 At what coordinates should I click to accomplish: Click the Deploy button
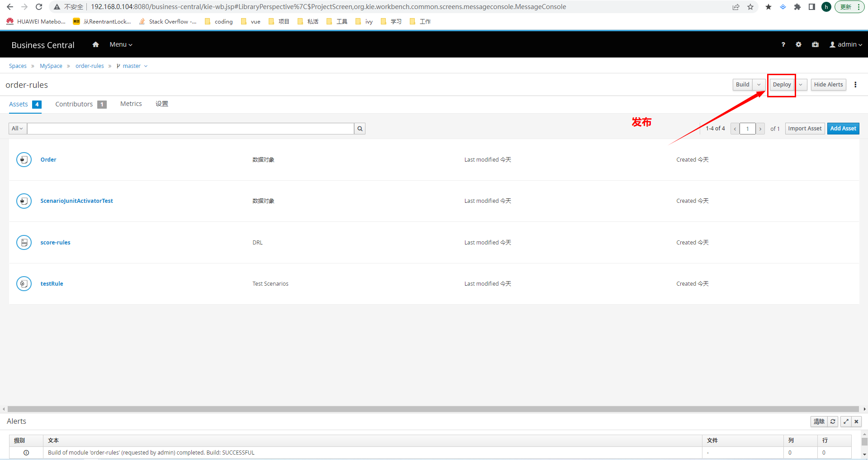(x=781, y=85)
